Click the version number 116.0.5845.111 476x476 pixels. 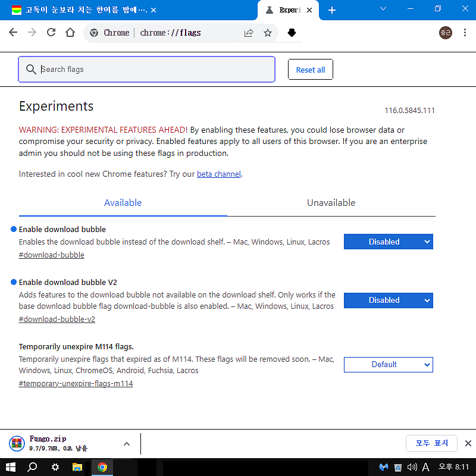tap(409, 111)
